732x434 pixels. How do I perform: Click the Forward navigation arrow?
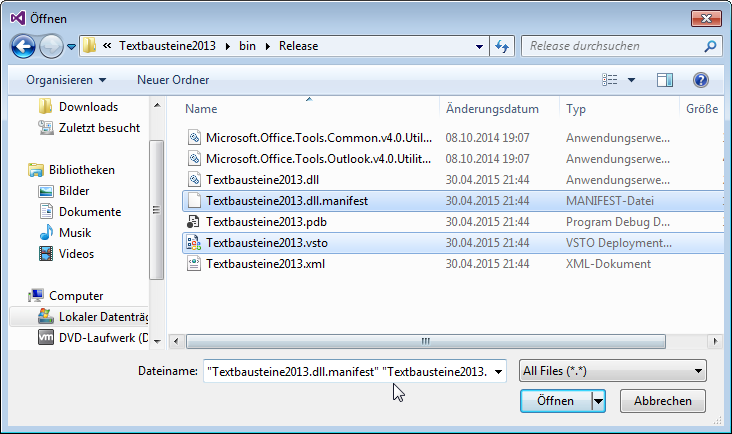[51, 46]
